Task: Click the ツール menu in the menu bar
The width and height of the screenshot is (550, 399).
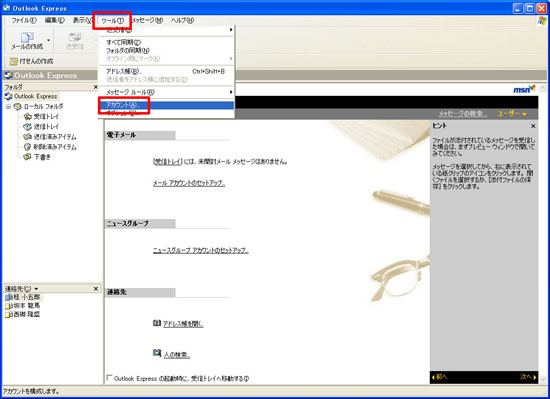Action: (x=112, y=21)
